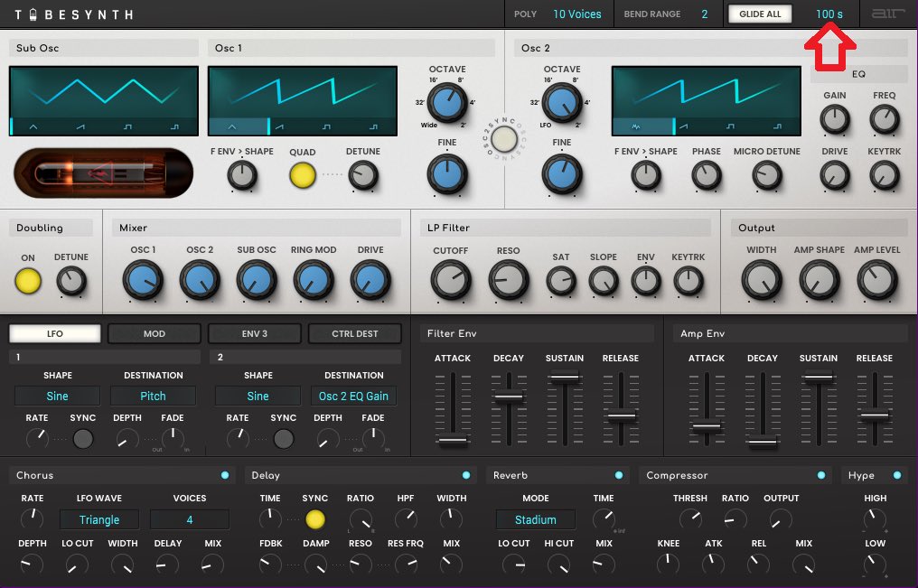This screenshot has width=918, height=588.
Task: Open the LFO 1 Destination dropdown showing Pitch
Action: (x=153, y=396)
